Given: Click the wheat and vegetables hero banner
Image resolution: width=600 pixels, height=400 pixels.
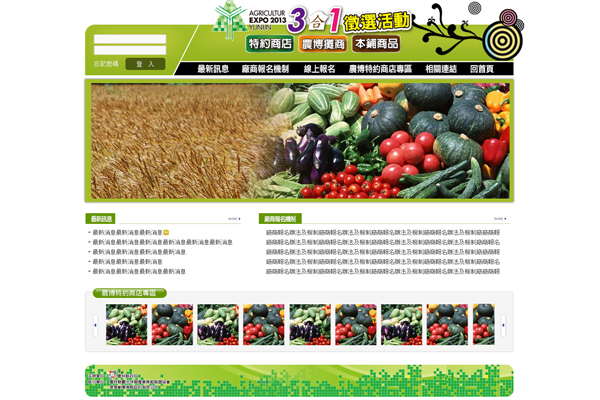Looking at the screenshot, I should (x=299, y=140).
